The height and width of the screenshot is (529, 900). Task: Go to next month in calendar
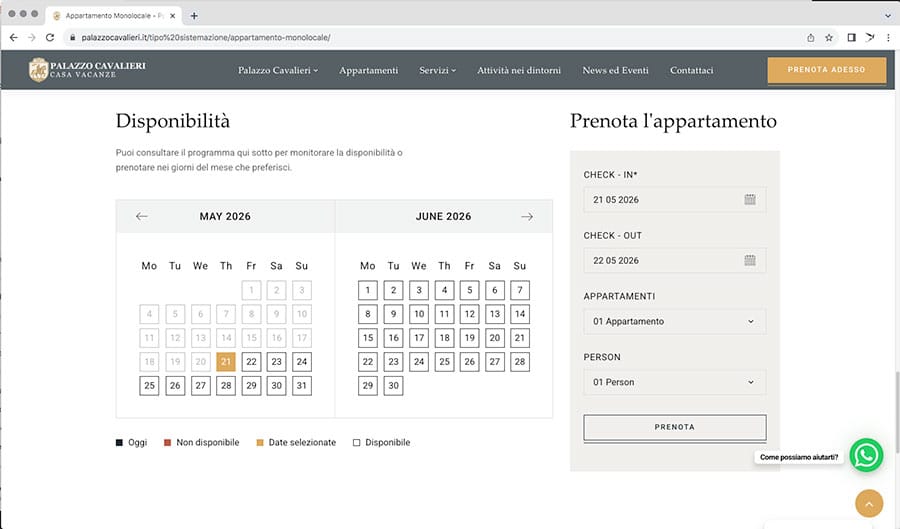[x=527, y=216]
